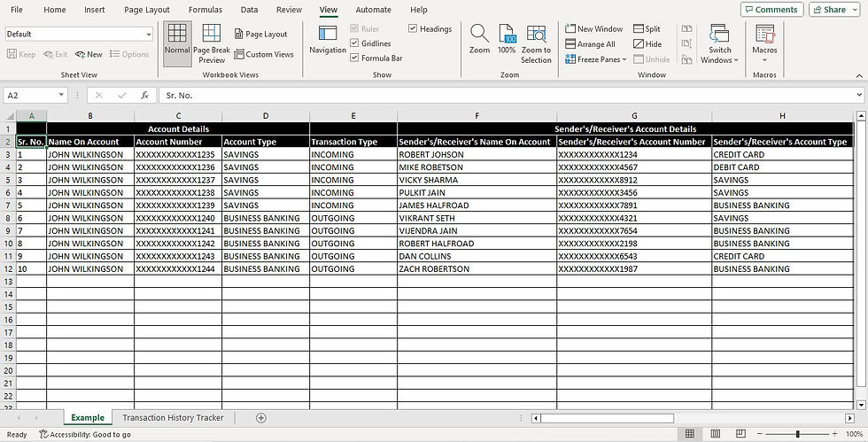Toggle the Ruler checkbox
The height and width of the screenshot is (442, 868).
354,29
